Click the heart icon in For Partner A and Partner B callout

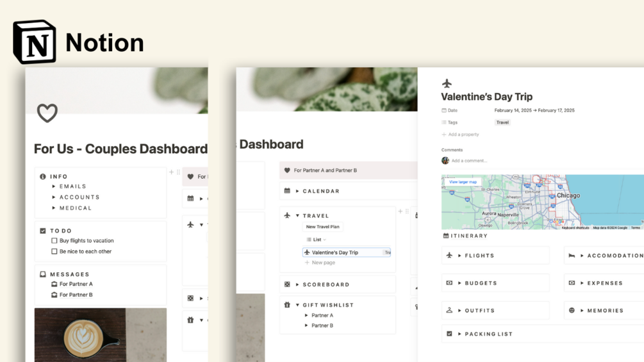pos(287,170)
